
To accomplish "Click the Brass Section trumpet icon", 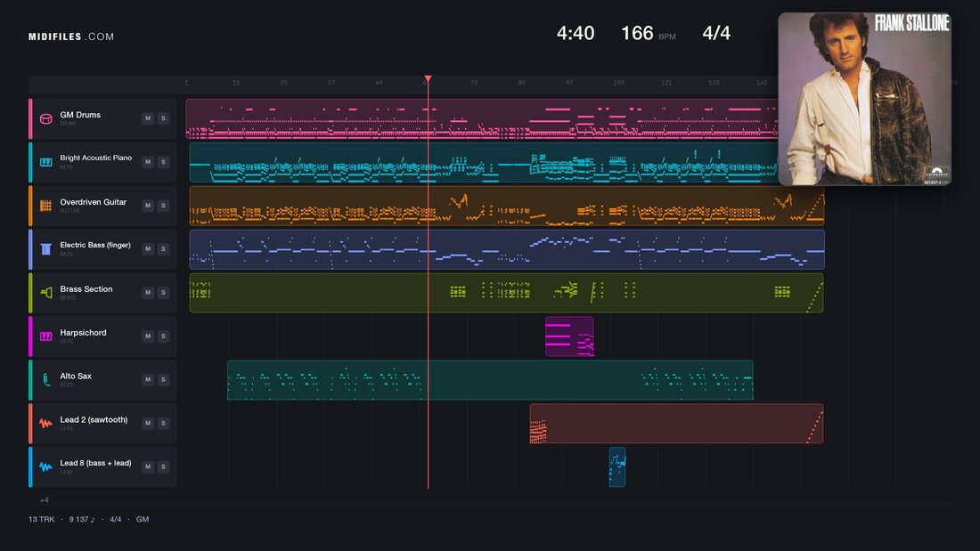I will [x=45, y=292].
